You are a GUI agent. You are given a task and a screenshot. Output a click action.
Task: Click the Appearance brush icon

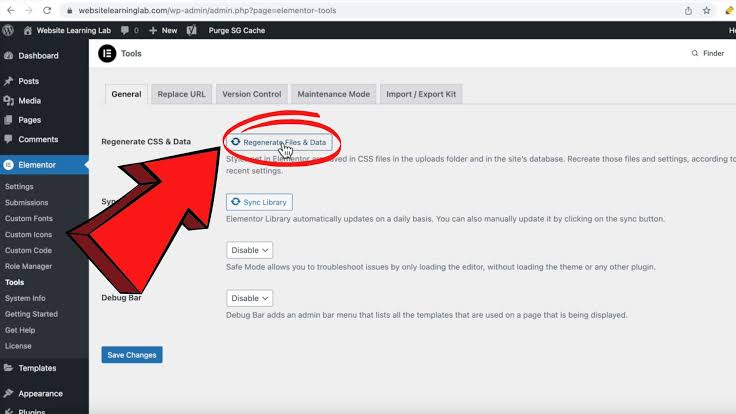click(8, 393)
